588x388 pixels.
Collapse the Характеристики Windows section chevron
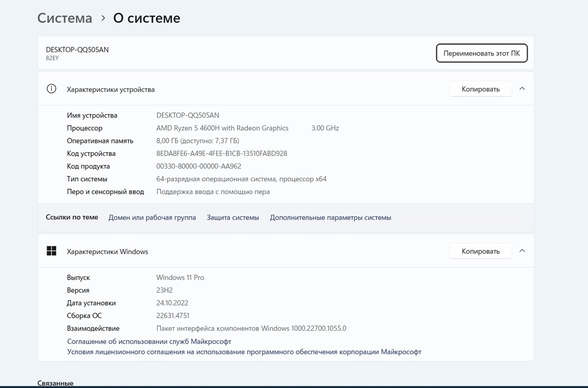[x=522, y=251]
